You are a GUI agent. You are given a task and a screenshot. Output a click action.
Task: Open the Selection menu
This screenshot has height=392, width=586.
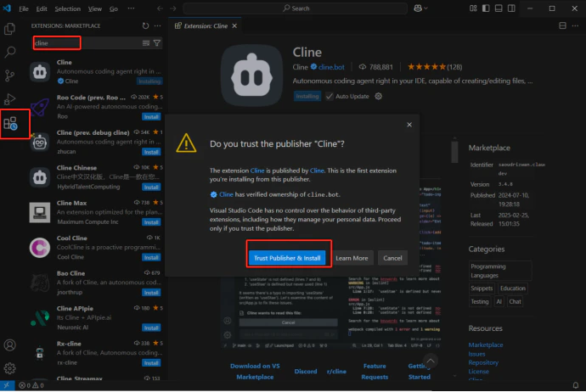(x=67, y=8)
